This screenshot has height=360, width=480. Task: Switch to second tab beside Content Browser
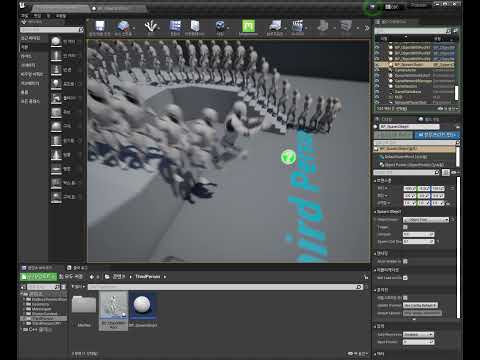tap(77, 268)
